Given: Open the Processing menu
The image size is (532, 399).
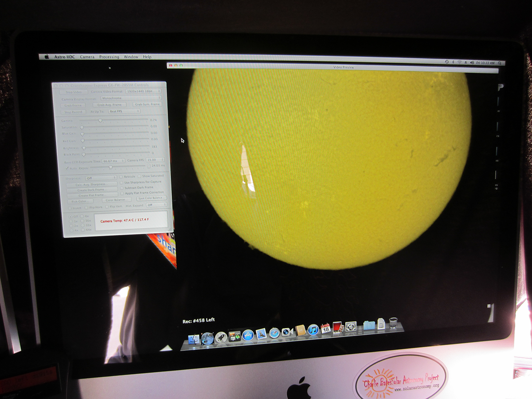Looking at the screenshot, I should click(x=109, y=57).
